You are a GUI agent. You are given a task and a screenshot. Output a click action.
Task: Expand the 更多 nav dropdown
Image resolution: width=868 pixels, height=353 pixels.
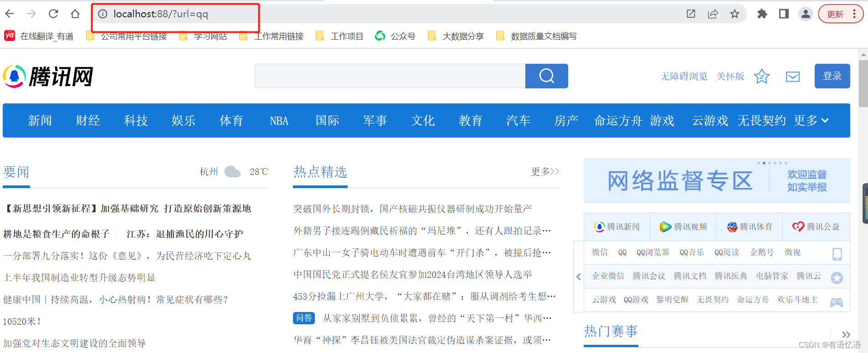pos(811,121)
